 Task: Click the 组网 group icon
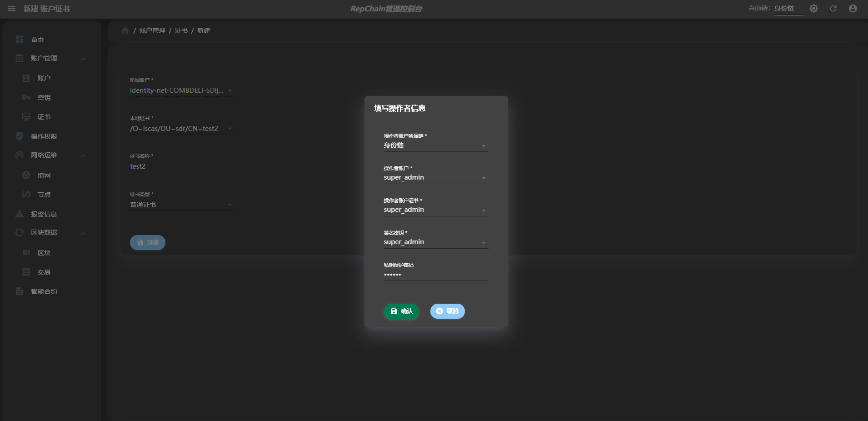point(26,175)
